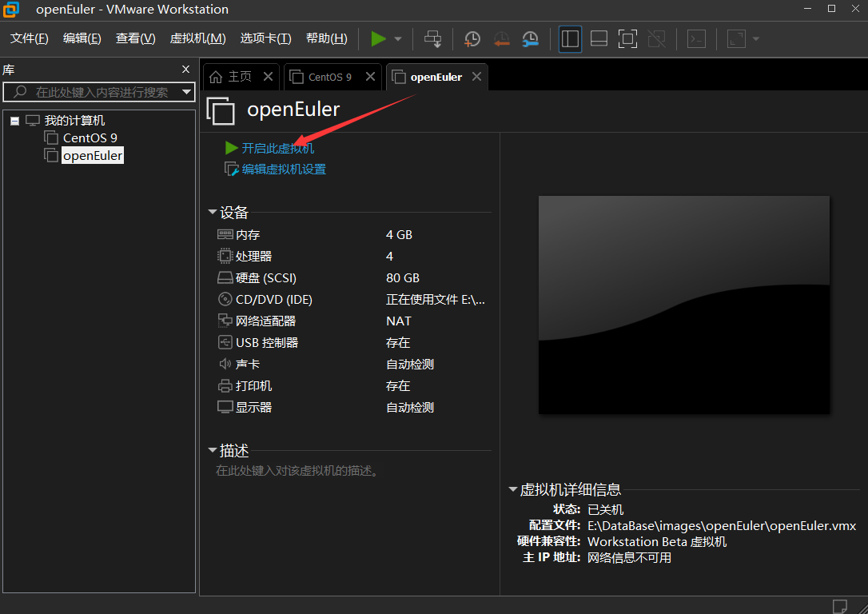Toggle the thumbnail bar view icon
The image size is (868, 614).
pyautogui.click(x=599, y=38)
